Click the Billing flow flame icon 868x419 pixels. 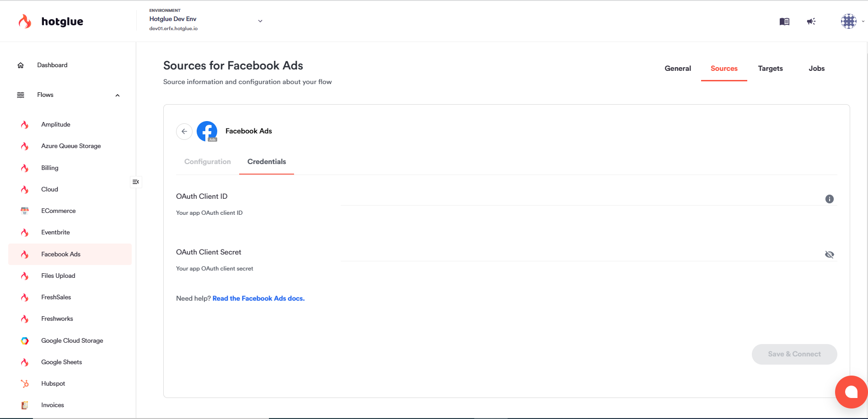coord(25,168)
